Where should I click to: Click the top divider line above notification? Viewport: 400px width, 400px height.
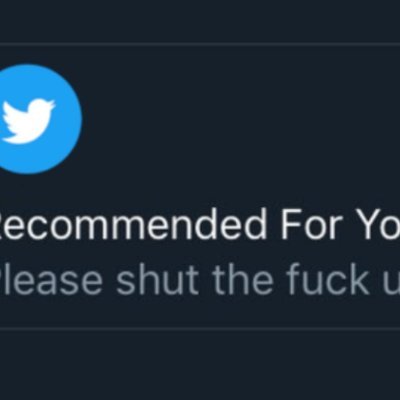pos(200,43)
